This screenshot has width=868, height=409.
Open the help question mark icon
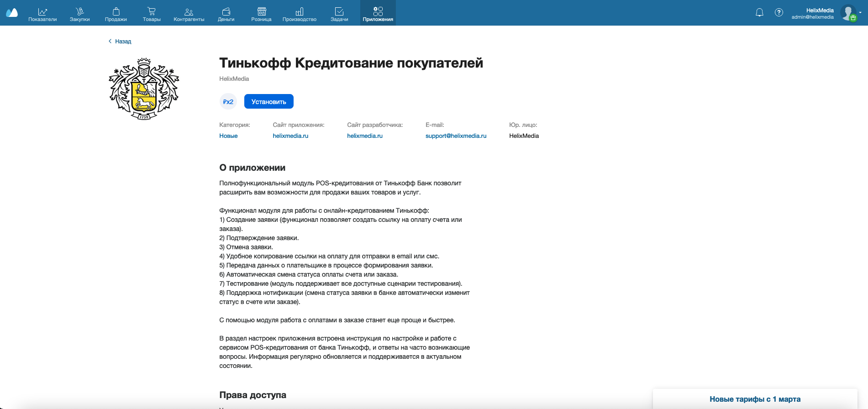pyautogui.click(x=779, y=13)
